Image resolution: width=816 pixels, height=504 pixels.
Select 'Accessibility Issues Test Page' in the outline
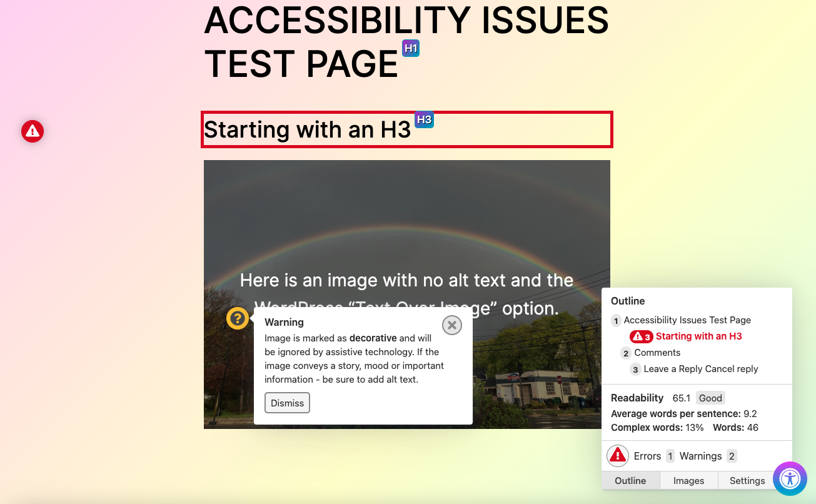[x=687, y=320]
